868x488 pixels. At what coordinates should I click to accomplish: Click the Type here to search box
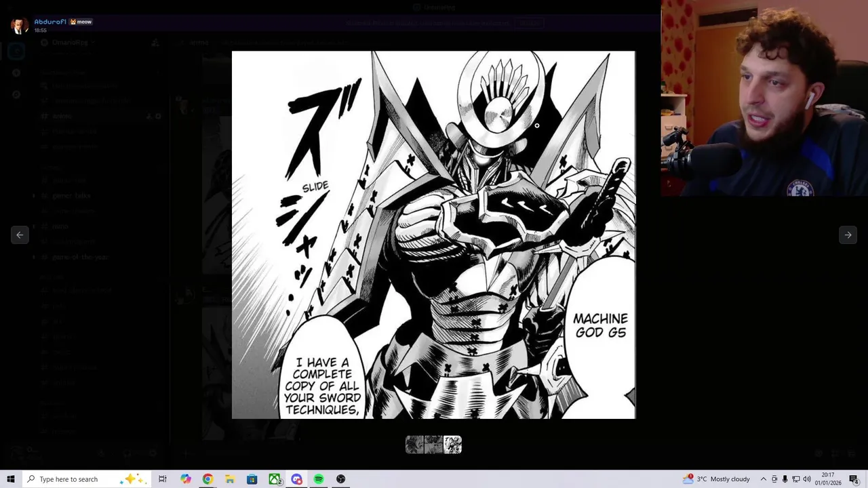(87, 479)
